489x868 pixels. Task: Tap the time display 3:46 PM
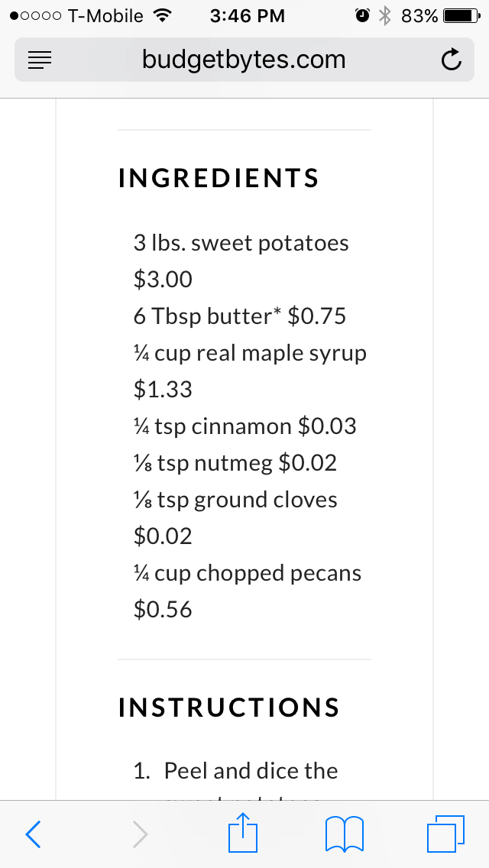pyautogui.click(x=247, y=15)
